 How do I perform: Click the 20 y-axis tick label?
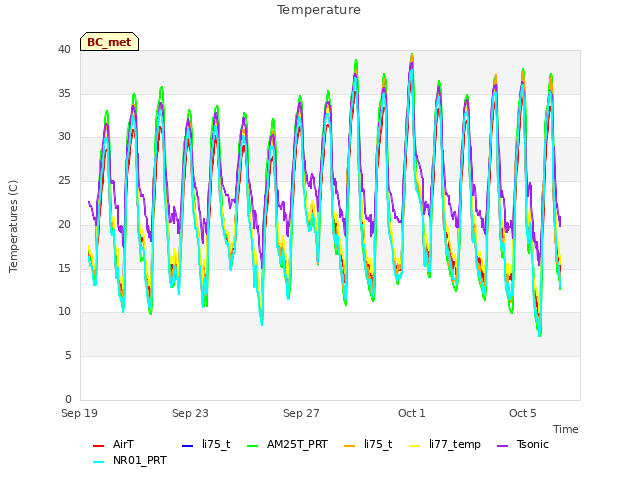point(64,224)
